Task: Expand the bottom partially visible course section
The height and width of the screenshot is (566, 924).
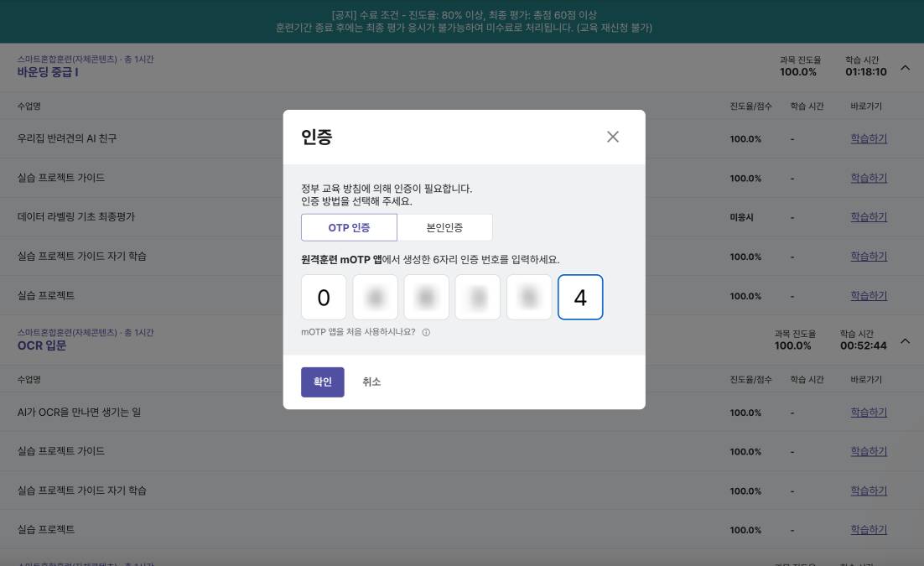Action: tap(905, 563)
